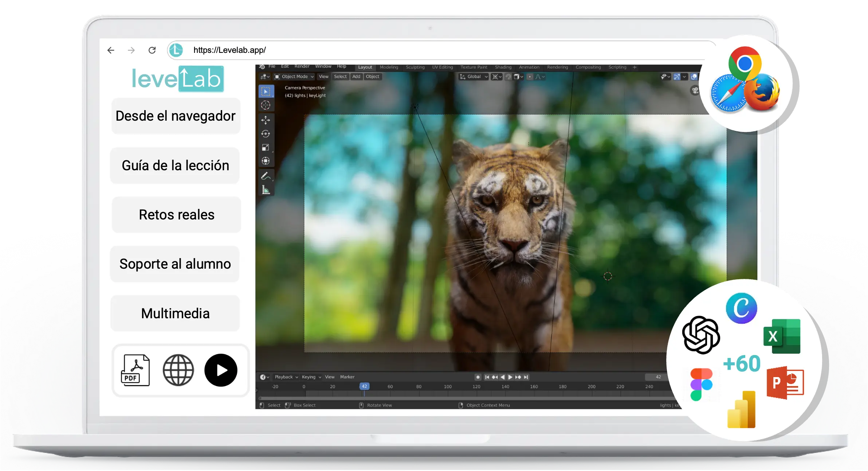Viewport: 868px width, 471px height.
Task: Open the Global transform orientation dropdown
Action: pyautogui.click(x=474, y=77)
